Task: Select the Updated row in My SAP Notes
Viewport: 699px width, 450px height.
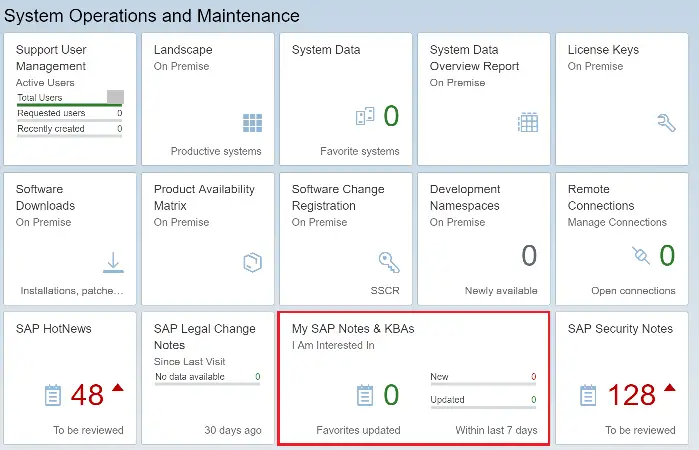Action: click(x=483, y=400)
